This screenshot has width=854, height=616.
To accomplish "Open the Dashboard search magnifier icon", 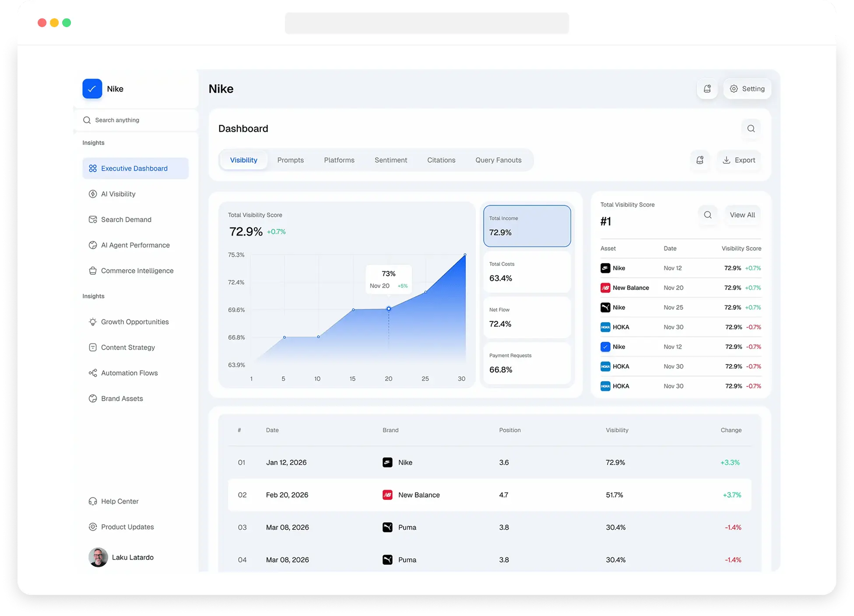I will 751,129.
